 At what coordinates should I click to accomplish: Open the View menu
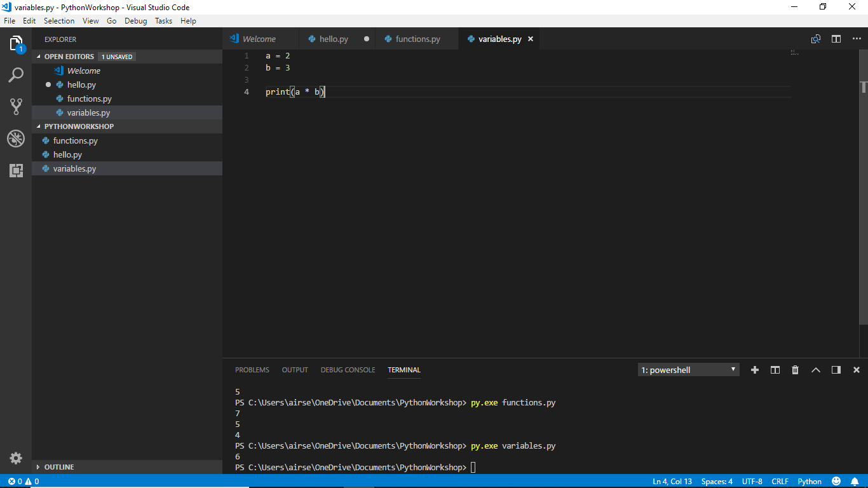coord(91,20)
